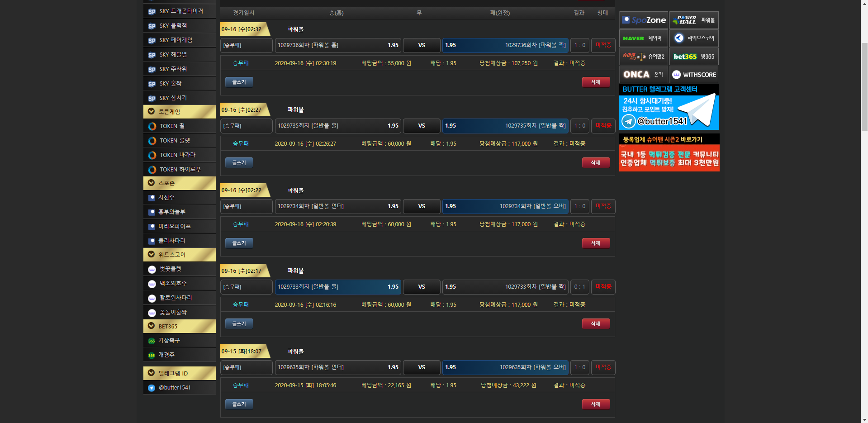Click the NAVER 네이버 logo link
Screen dimensions: 868x423
coord(644,38)
